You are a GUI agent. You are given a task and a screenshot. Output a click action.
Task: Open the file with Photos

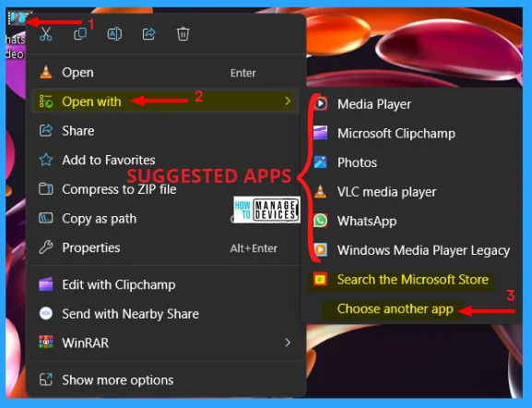tap(412, 162)
